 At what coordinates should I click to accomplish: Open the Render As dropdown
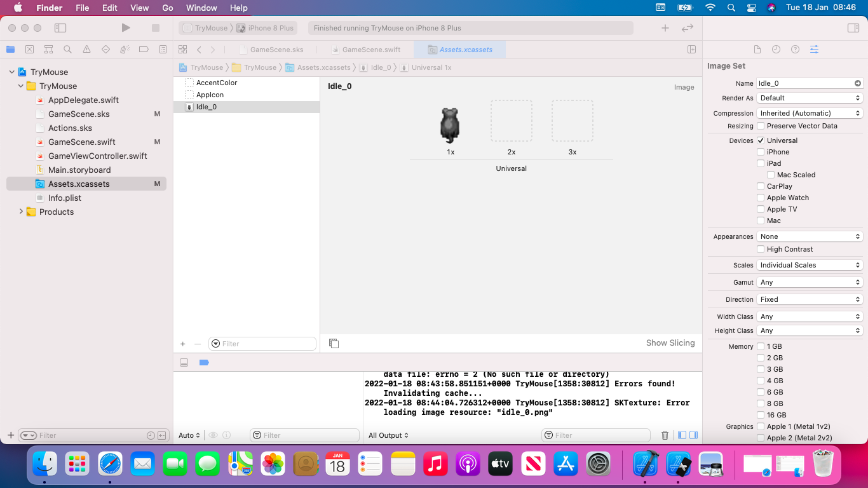810,98
